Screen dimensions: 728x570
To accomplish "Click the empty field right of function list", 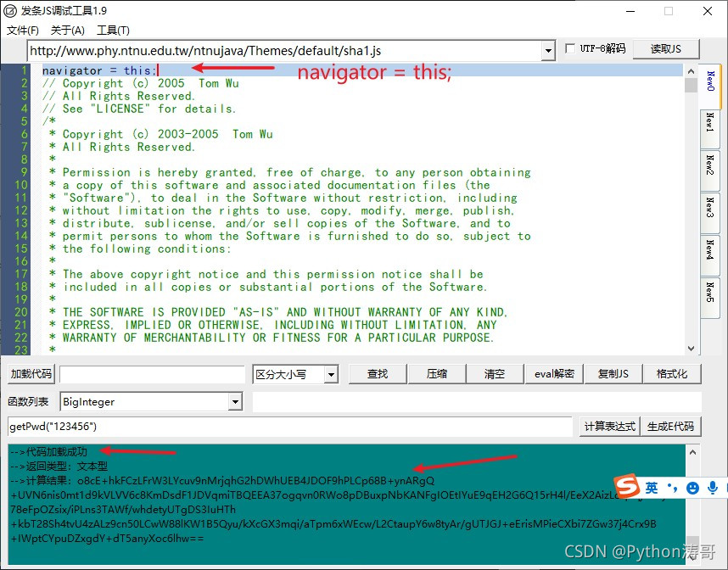I will point(477,402).
